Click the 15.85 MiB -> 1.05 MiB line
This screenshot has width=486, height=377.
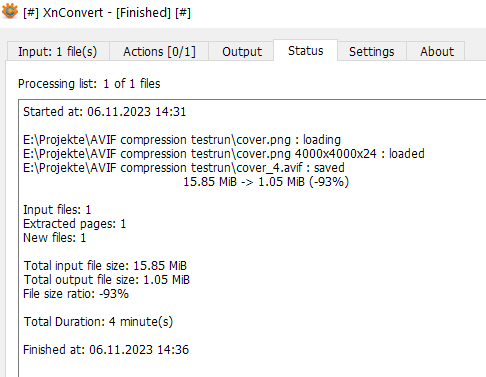[x=266, y=182]
